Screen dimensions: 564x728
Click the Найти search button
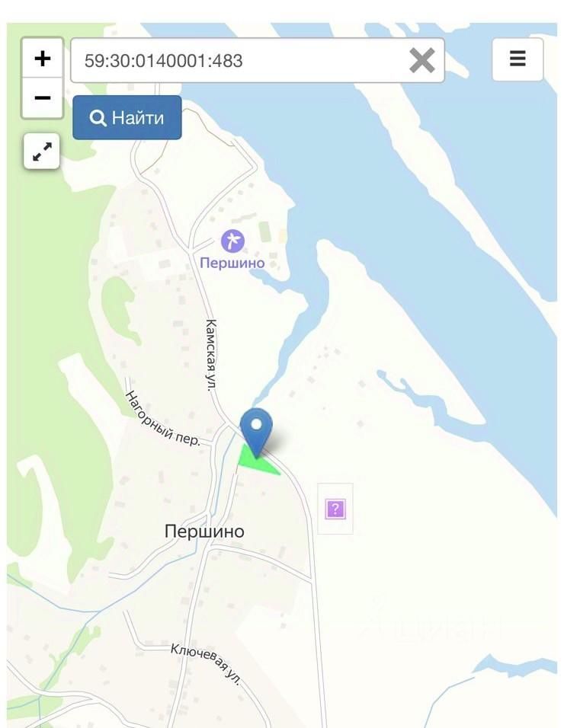pyautogui.click(x=127, y=117)
